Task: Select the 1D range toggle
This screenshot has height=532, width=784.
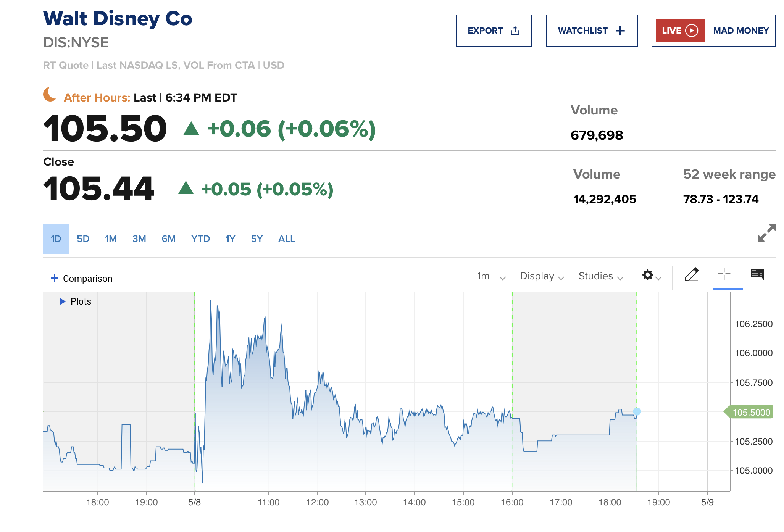Action: click(x=56, y=239)
